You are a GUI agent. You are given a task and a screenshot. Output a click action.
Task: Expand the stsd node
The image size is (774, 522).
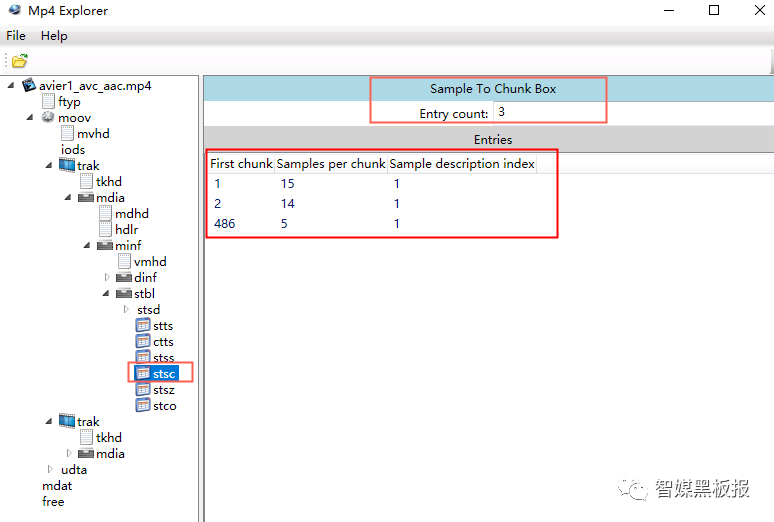126,309
